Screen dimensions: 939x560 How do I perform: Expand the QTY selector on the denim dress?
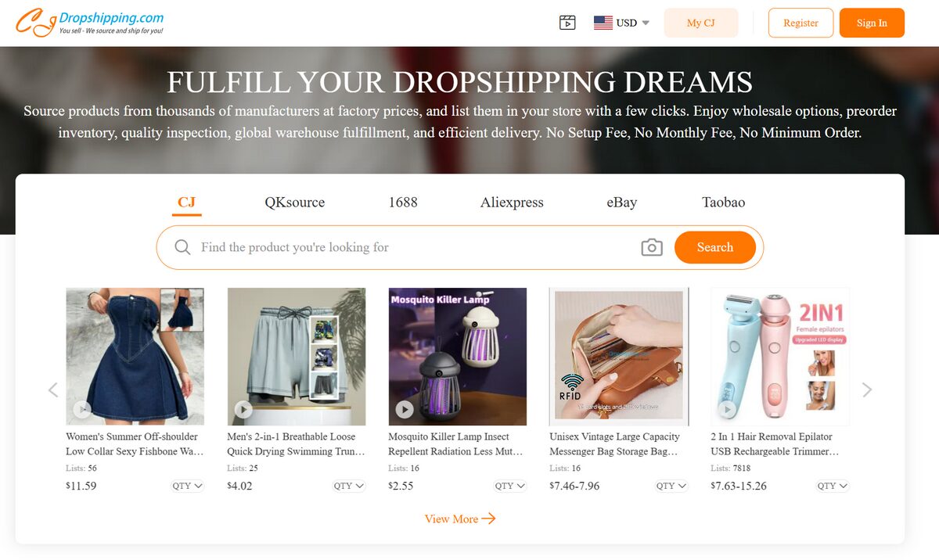pyautogui.click(x=187, y=485)
